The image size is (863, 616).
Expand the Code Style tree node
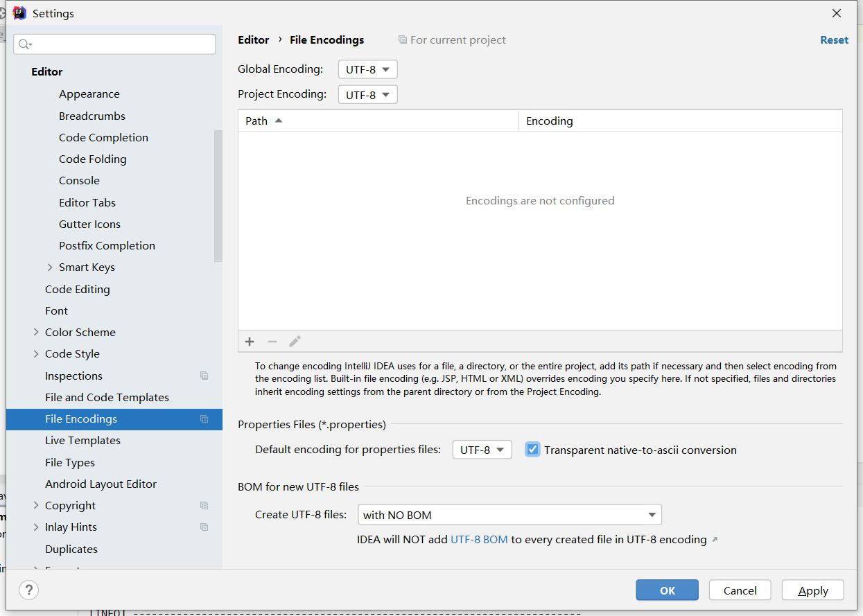[36, 353]
